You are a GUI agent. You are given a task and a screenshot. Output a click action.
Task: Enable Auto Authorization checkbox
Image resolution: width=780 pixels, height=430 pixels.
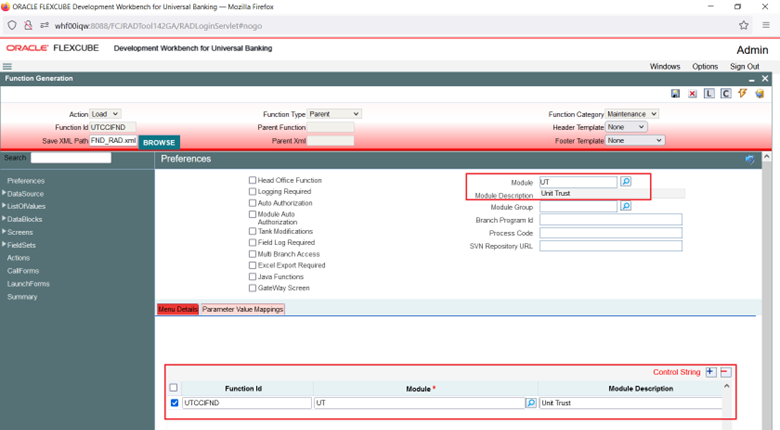click(253, 203)
